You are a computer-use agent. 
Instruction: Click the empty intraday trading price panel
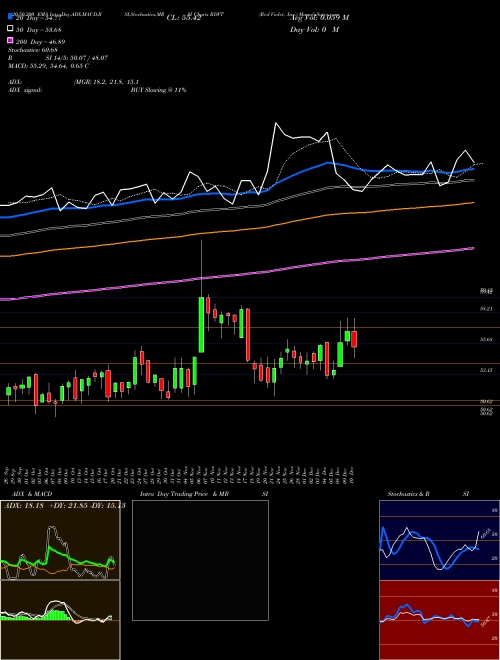200,560
